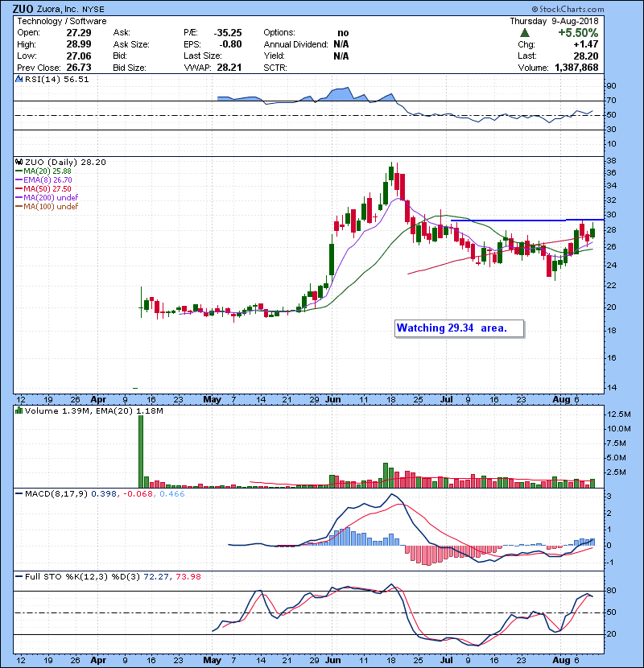Click the NYSE exchange label
644x668 pixels.
93,10
